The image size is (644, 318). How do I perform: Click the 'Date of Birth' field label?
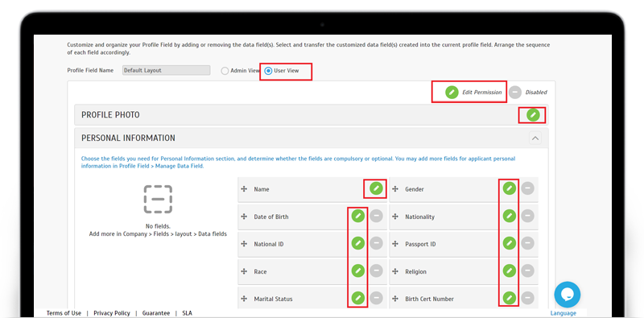click(271, 217)
